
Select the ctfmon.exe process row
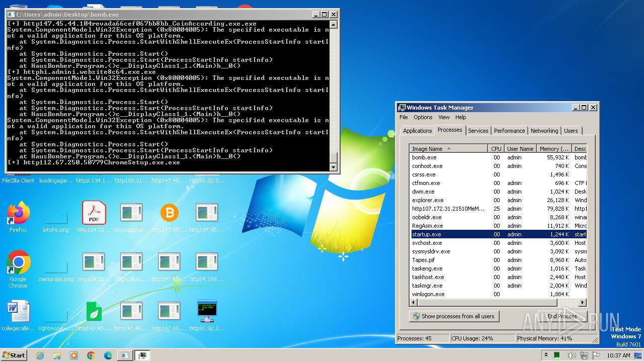tap(498, 183)
